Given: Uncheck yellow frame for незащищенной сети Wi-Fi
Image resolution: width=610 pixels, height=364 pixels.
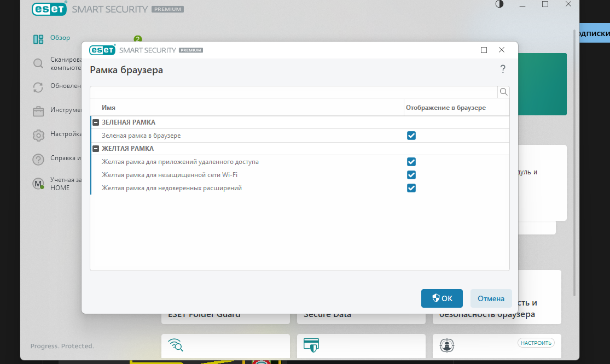Looking at the screenshot, I should 411,175.
